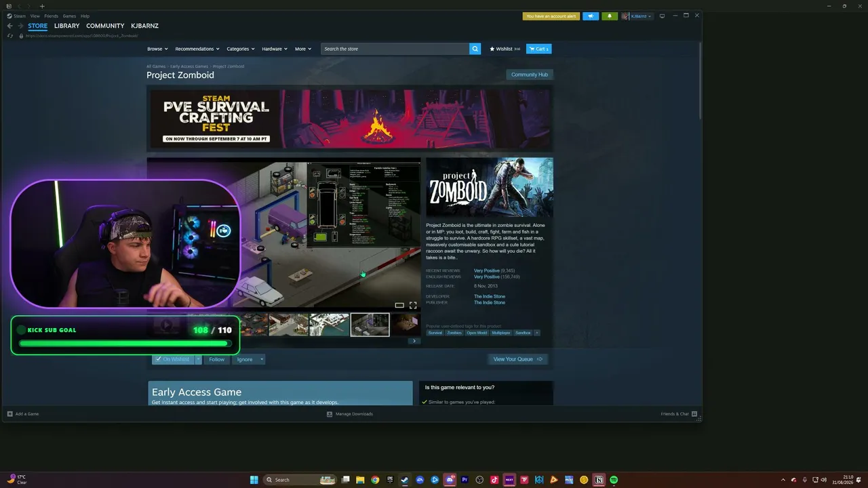Click the store search input field
Viewport: 868px width, 488px height.
pyautogui.click(x=395, y=49)
